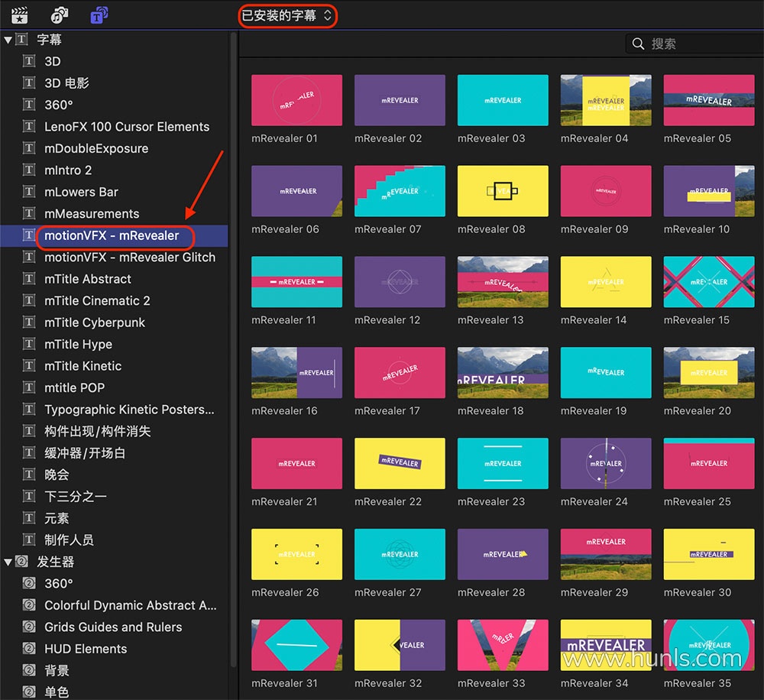
Task: Click the mRevealer 05 thumbnail
Action: [x=709, y=100]
